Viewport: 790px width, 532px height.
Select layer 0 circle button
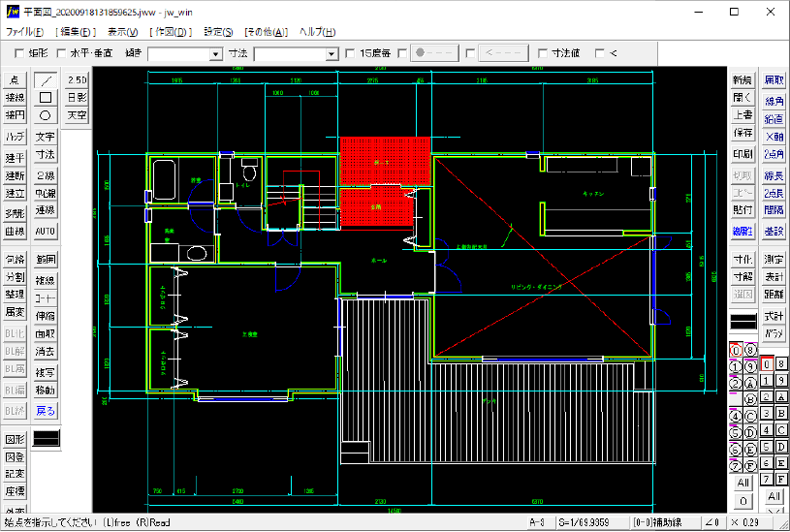coord(736,350)
